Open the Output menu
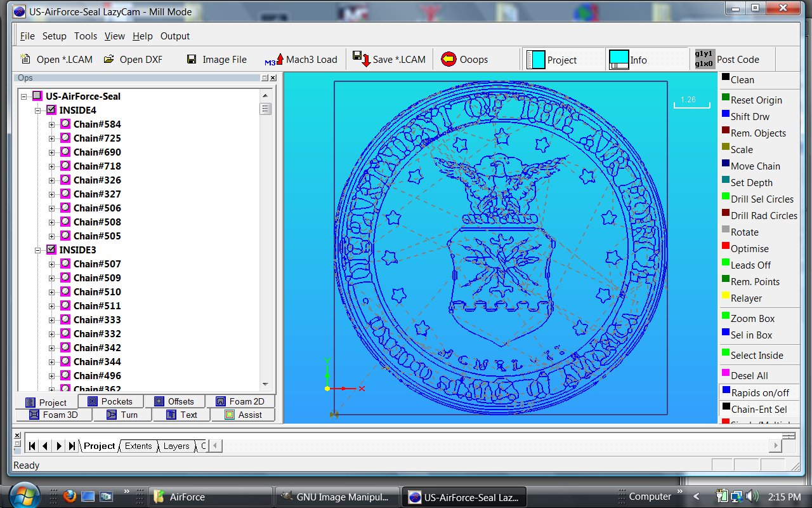 click(x=175, y=36)
